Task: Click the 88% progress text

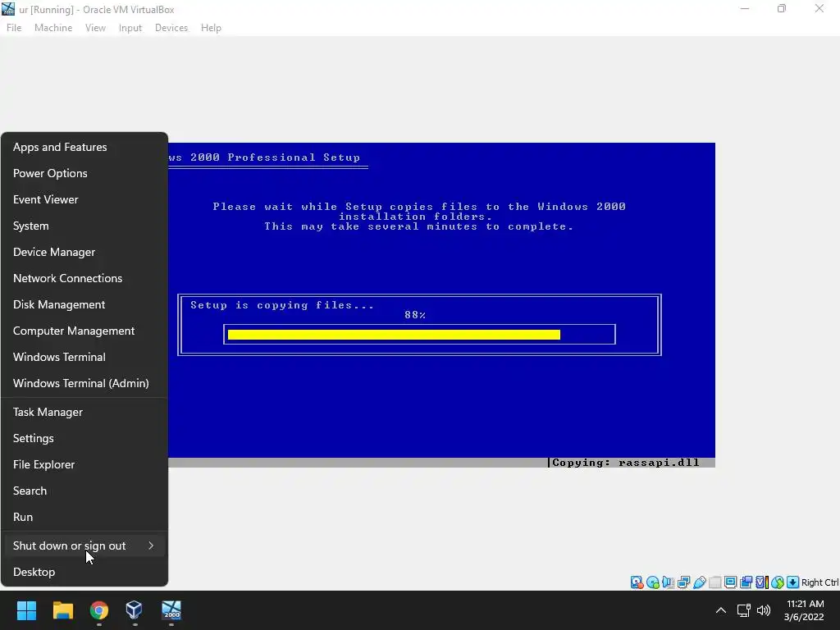Action: (415, 315)
